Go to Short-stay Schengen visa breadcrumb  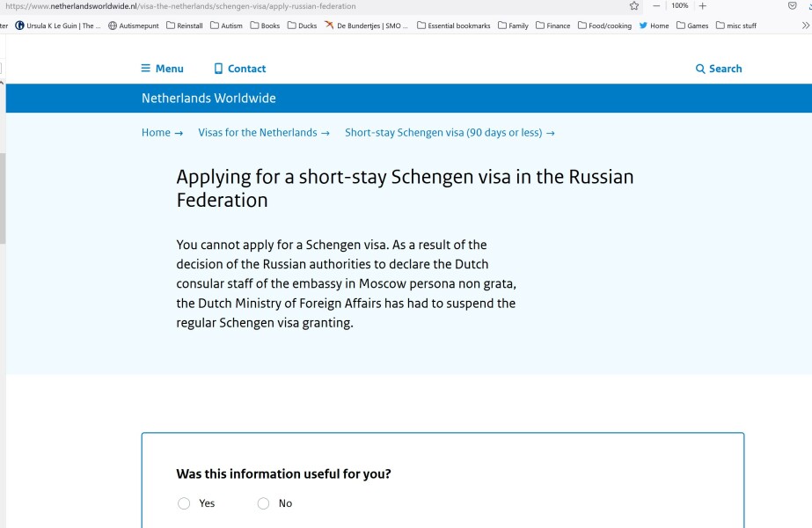coord(443,133)
